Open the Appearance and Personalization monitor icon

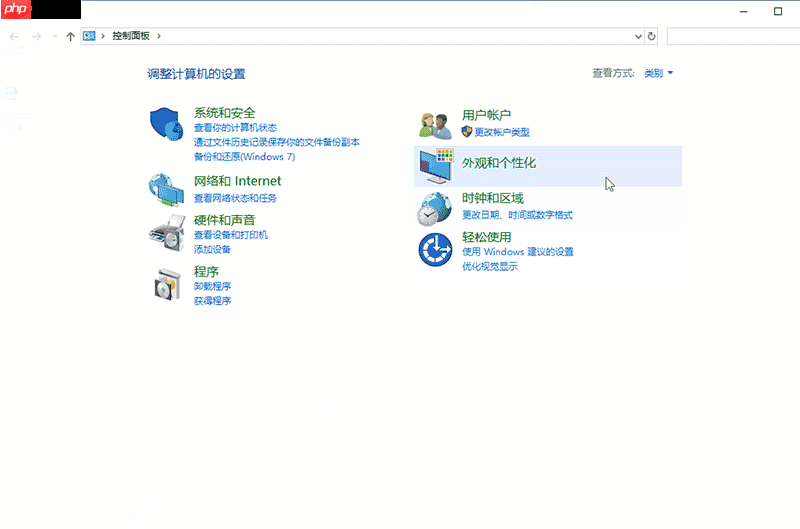click(436, 166)
